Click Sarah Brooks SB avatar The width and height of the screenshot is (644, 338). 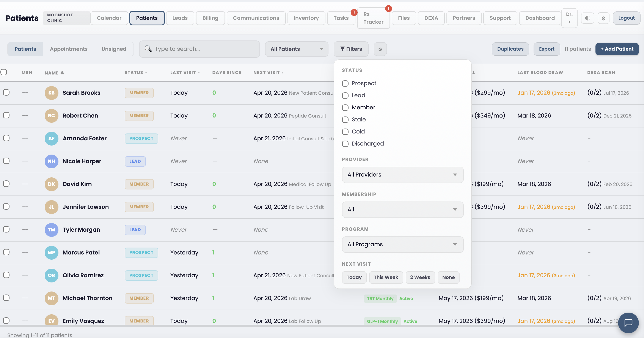[x=51, y=93]
